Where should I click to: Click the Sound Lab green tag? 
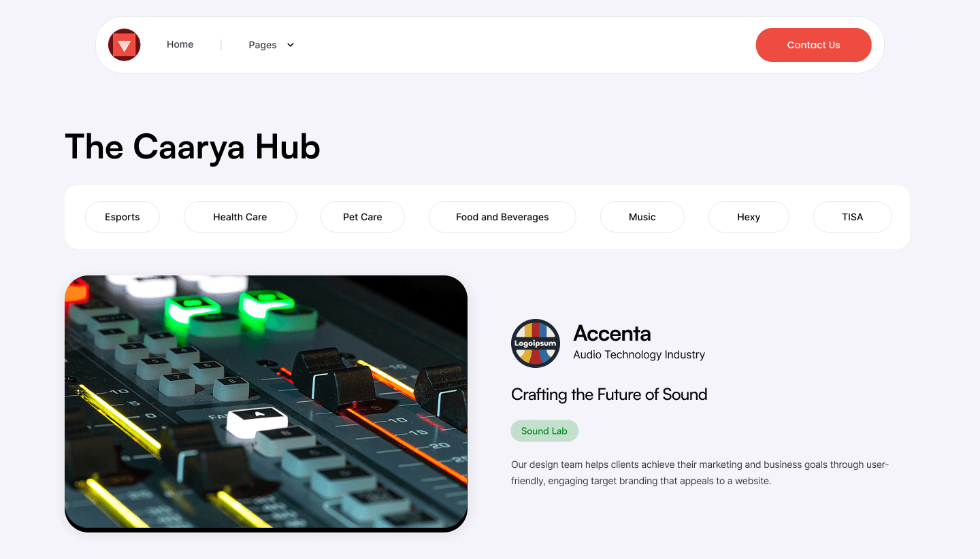[x=544, y=431]
